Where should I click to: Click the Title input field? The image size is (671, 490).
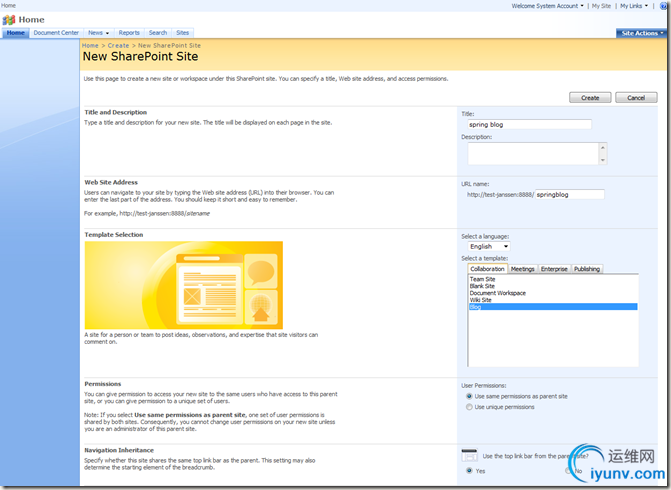[530, 125]
